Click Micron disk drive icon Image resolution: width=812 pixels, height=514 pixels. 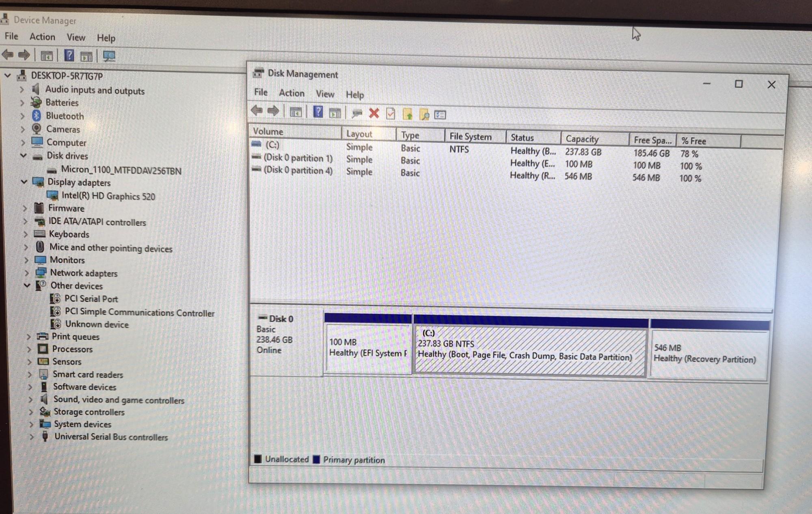tap(52, 170)
